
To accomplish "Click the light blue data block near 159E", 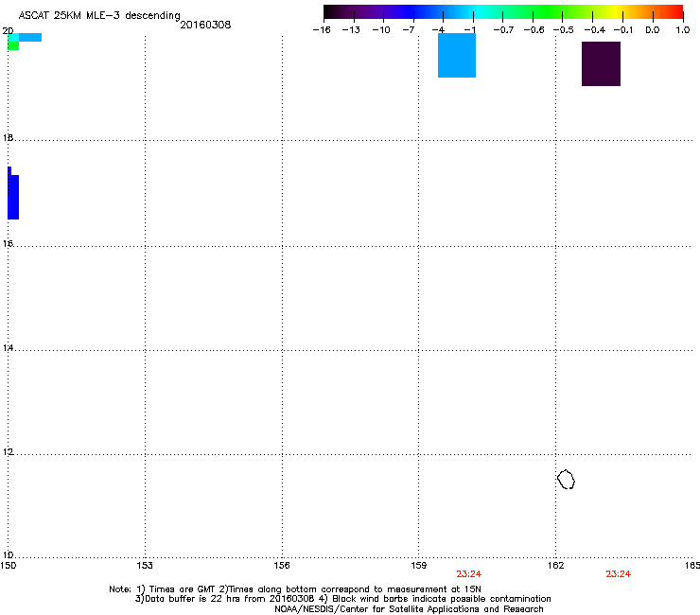I will (x=457, y=56).
